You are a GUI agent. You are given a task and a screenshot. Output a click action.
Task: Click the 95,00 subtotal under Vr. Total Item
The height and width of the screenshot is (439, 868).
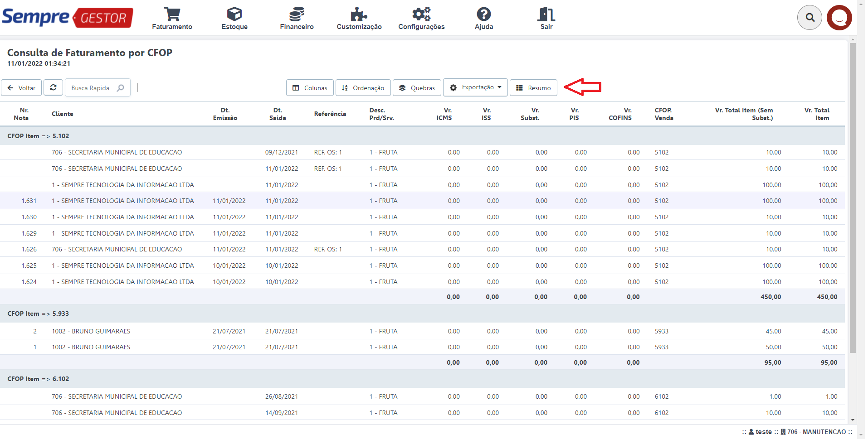click(829, 362)
